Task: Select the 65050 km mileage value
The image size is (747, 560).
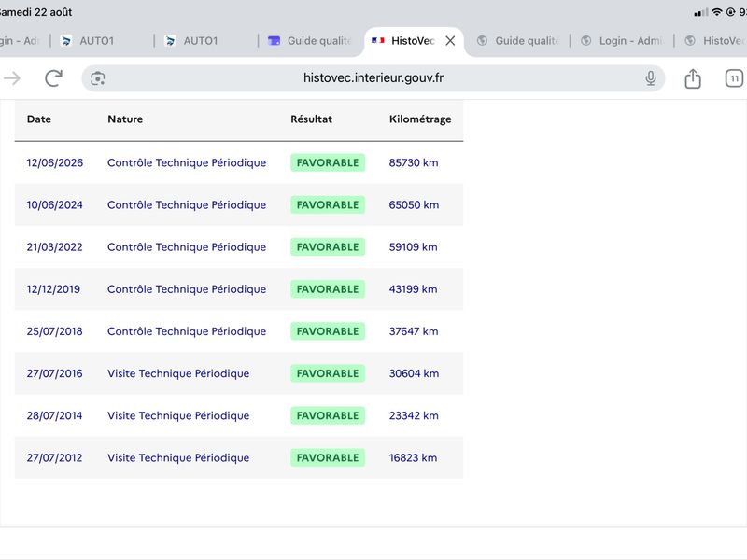Action: (414, 204)
